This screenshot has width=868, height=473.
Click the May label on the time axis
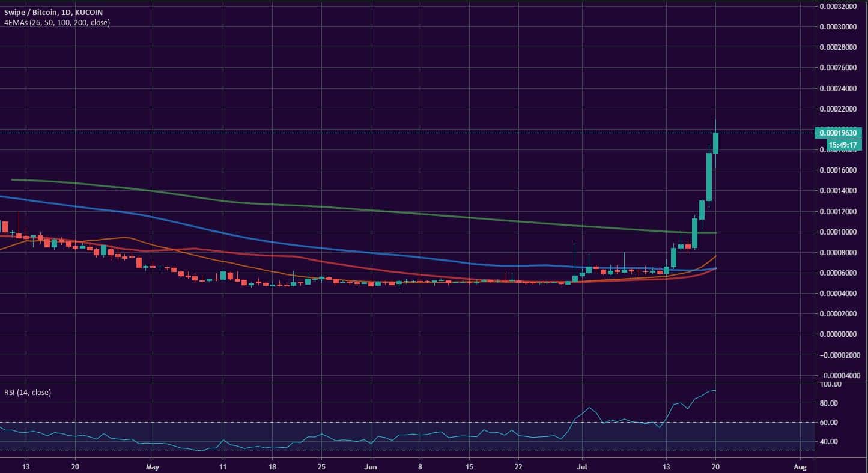pos(153,466)
